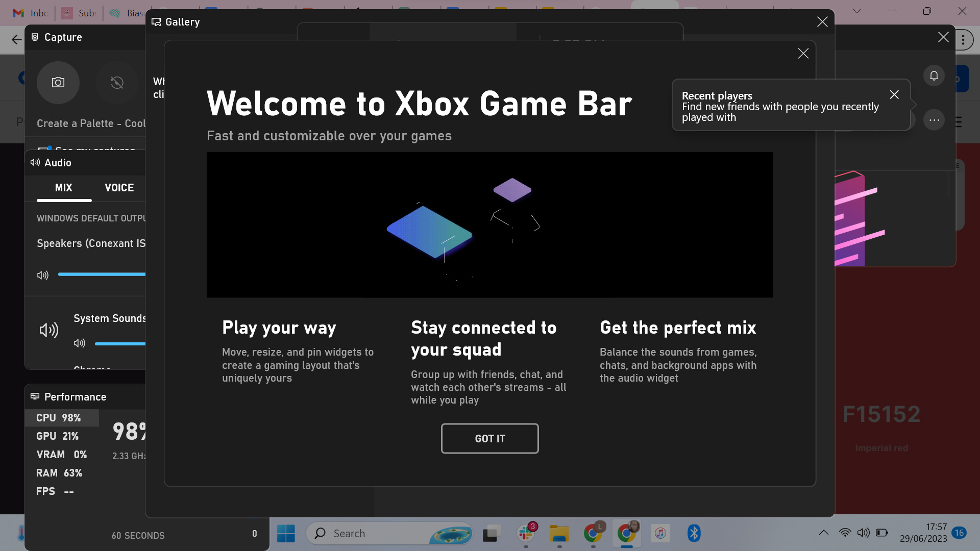Click the taskbar Search box
Screen dimensions: 980x551
coord(390,534)
